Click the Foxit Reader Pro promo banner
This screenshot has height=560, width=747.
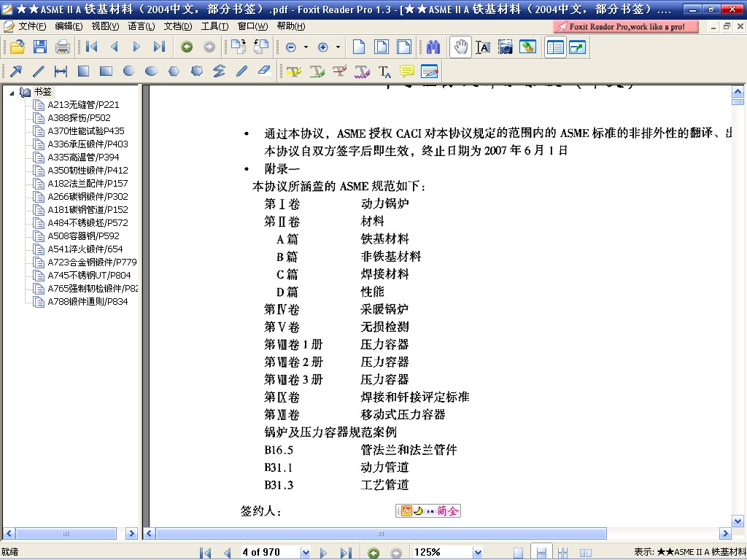click(x=625, y=27)
